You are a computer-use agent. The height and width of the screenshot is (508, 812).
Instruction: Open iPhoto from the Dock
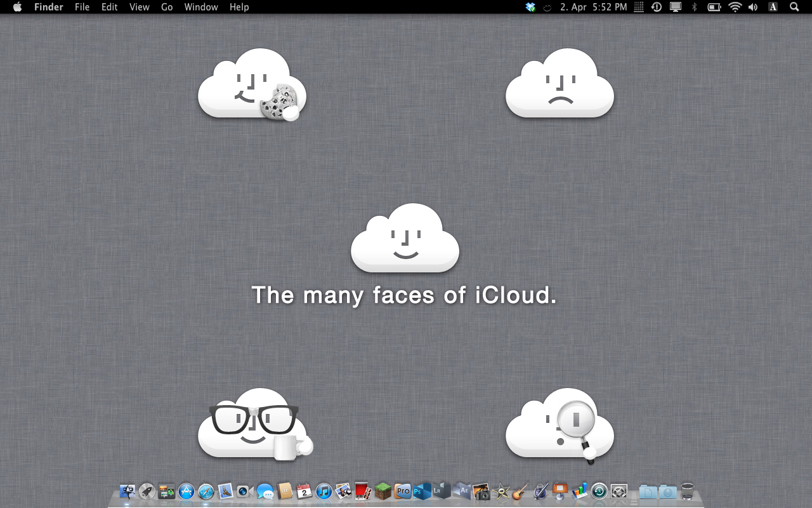click(x=344, y=491)
